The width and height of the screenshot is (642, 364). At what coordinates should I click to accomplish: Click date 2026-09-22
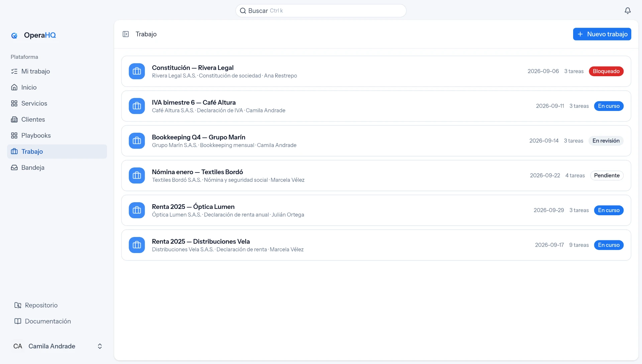point(545,175)
